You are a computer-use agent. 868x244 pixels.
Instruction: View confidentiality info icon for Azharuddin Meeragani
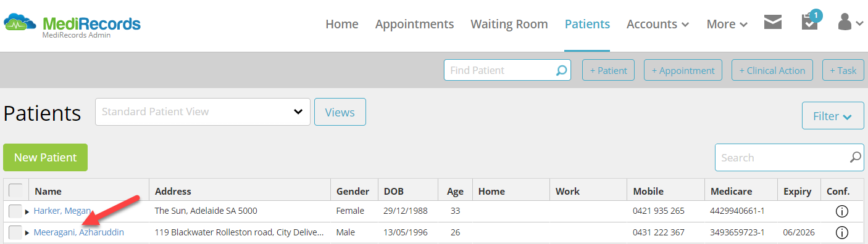[x=841, y=233]
